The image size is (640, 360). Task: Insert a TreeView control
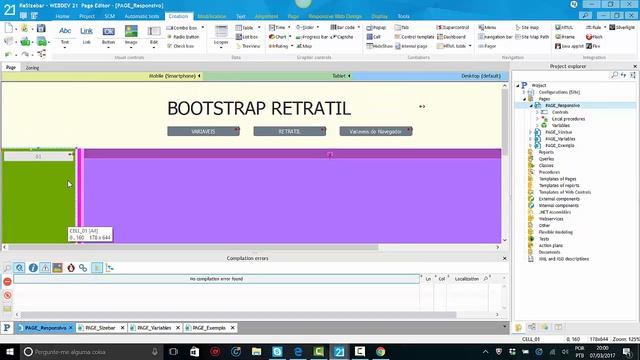point(248,46)
